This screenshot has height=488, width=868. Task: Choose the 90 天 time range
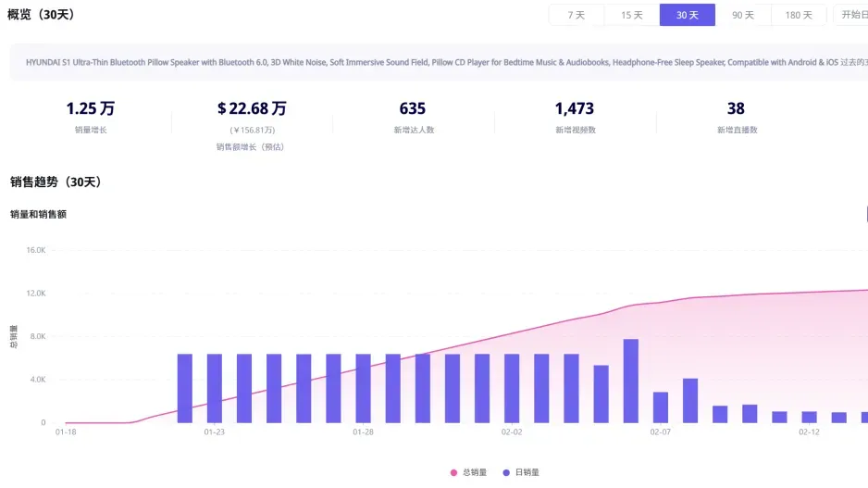tap(743, 15)
